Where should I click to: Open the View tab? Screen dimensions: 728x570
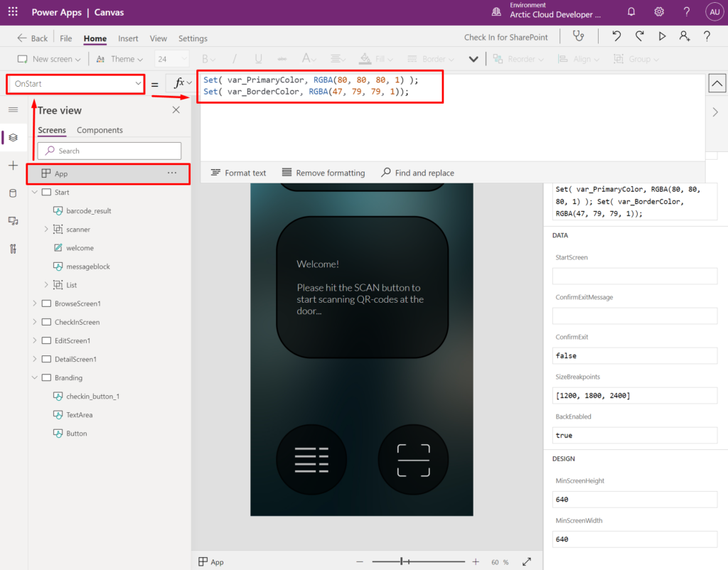click(159, 38)
